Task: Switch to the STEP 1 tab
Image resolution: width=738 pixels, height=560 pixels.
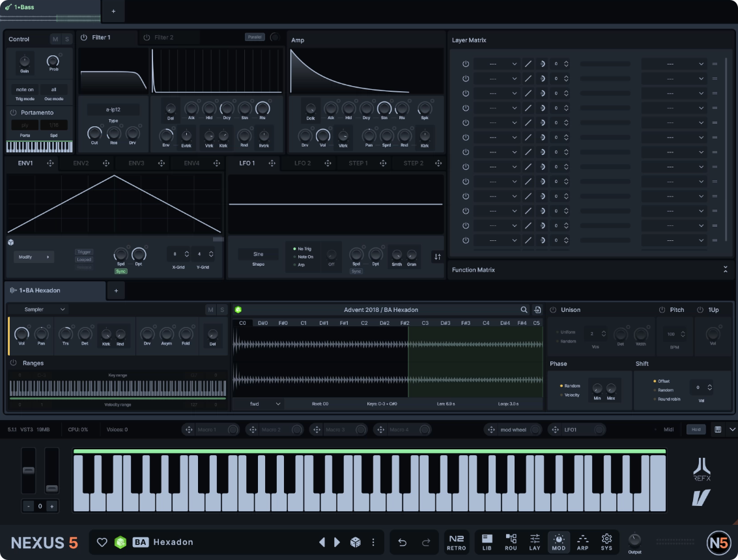Action: pyautogui.click(x=358, y=163)
